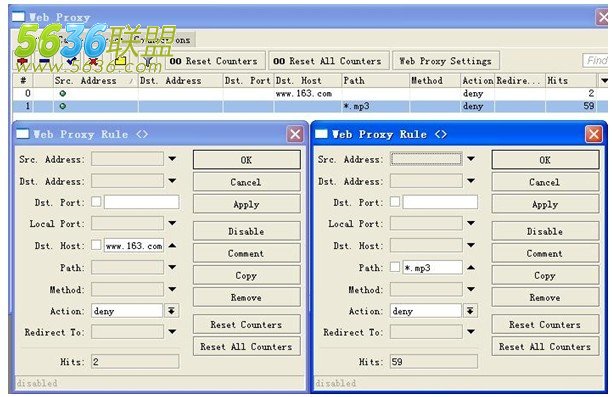The height and width of the screenshot is (397, 612).
Task: Expand Path in www.163.com rule dialog
Action: click(x=172, y=267)
